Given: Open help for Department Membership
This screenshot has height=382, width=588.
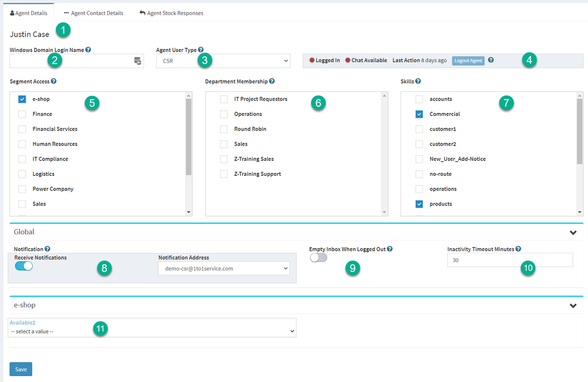Looking at the screenshot, I should click(x=272, y=81).
